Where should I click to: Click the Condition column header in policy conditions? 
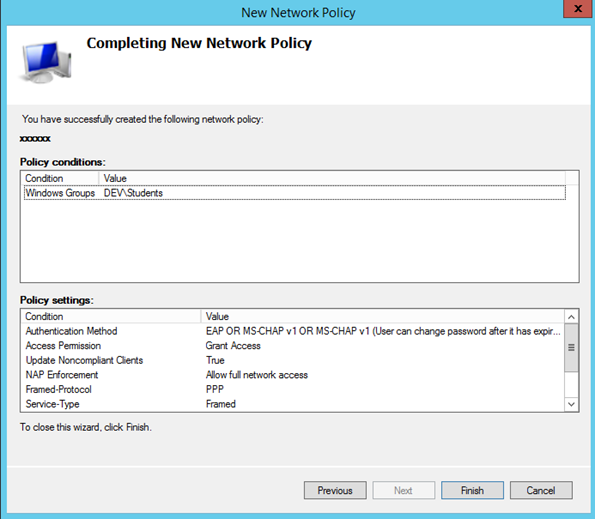[60, 178]
